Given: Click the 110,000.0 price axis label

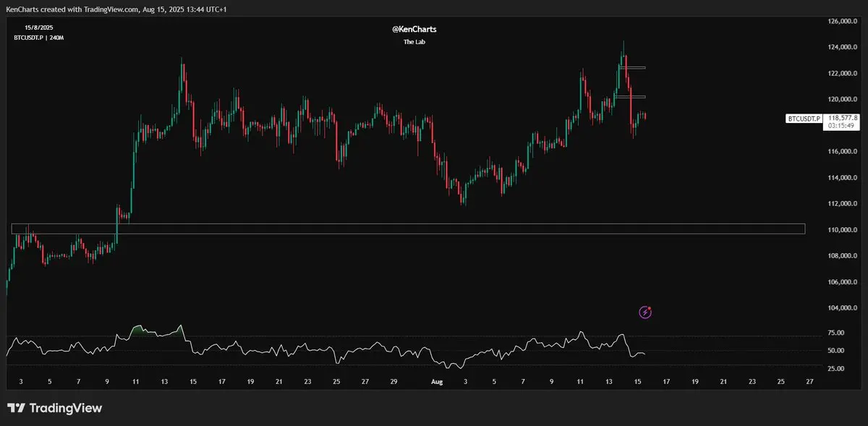Looking at the screenshot, I should click(x=843, y=230).
